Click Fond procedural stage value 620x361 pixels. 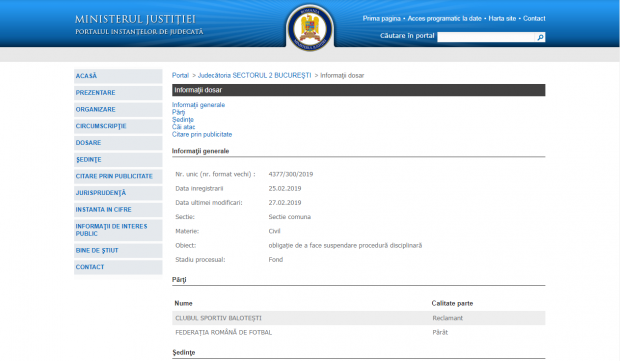tap(276, 259)
